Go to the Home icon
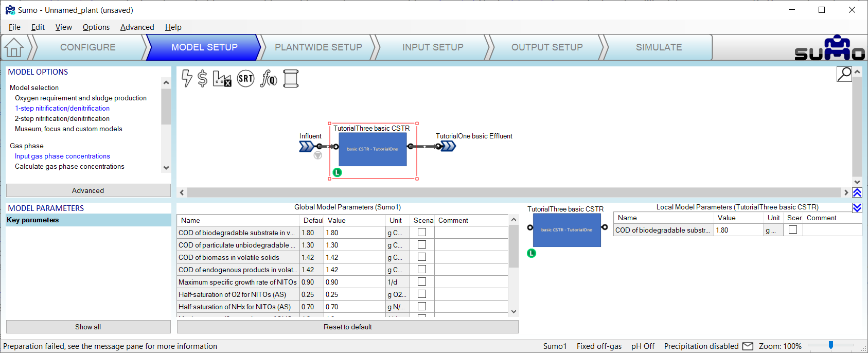The width and height of the screenshot is (868, 353). [x=14, y=47]
